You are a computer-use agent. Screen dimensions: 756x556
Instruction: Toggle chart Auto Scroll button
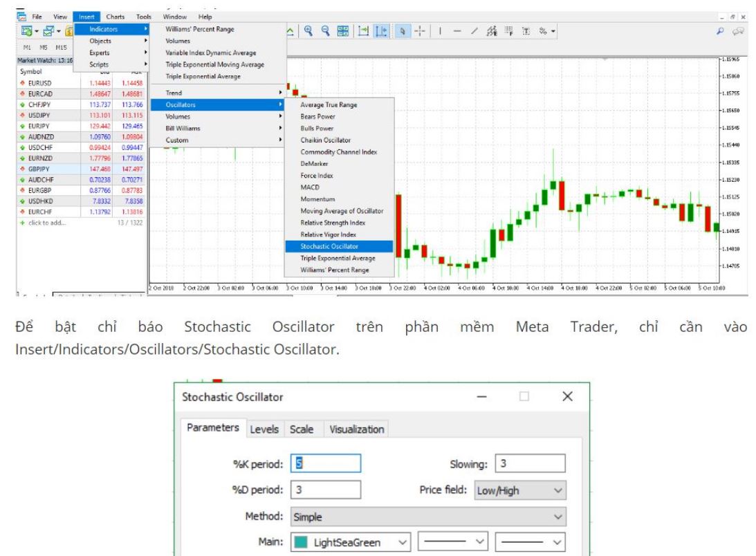point(365,32)
